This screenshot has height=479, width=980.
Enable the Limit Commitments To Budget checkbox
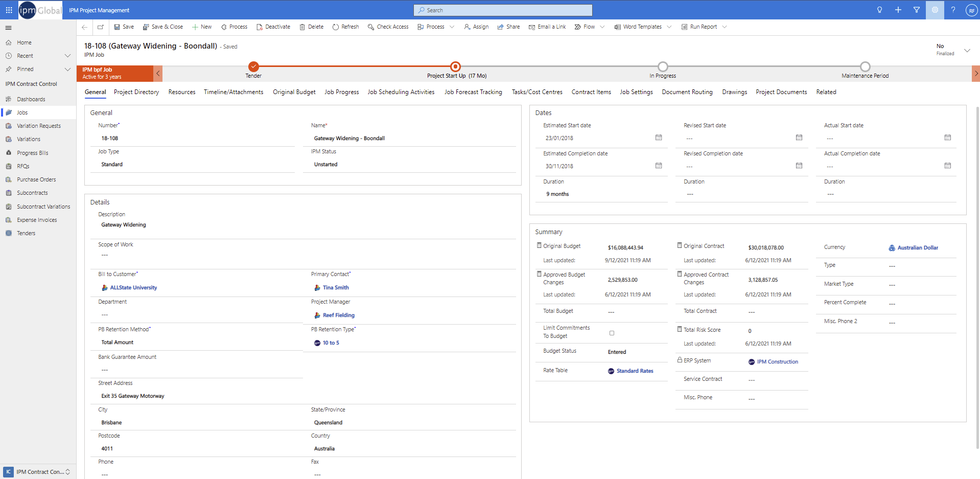[612, 332]
